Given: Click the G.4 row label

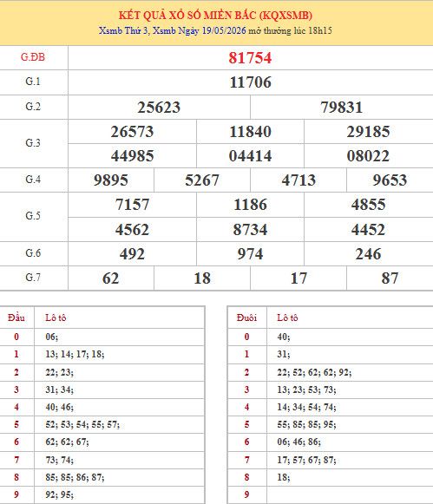Looking at the screenshot, I should pyautogui.click(x=33, y=180).
